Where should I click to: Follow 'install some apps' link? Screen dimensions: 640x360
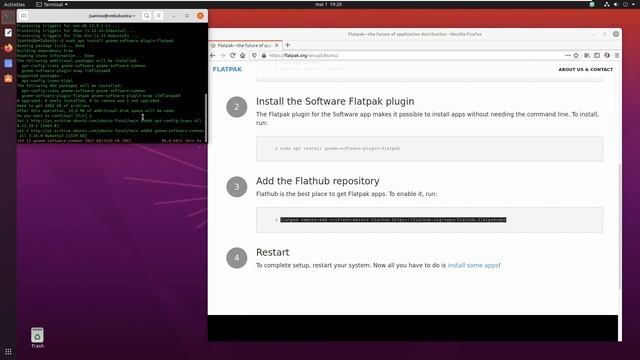[x=473, y=265]
